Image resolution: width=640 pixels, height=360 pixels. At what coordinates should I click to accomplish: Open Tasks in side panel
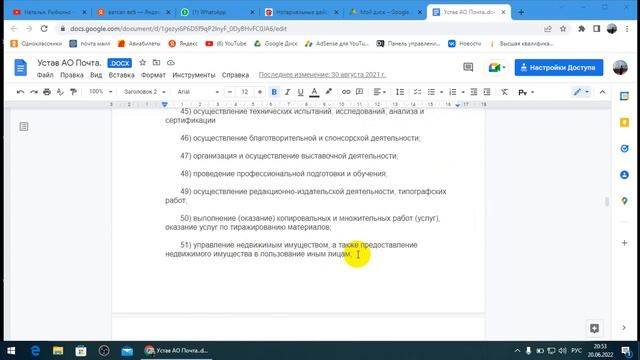(x=624, y=149)
